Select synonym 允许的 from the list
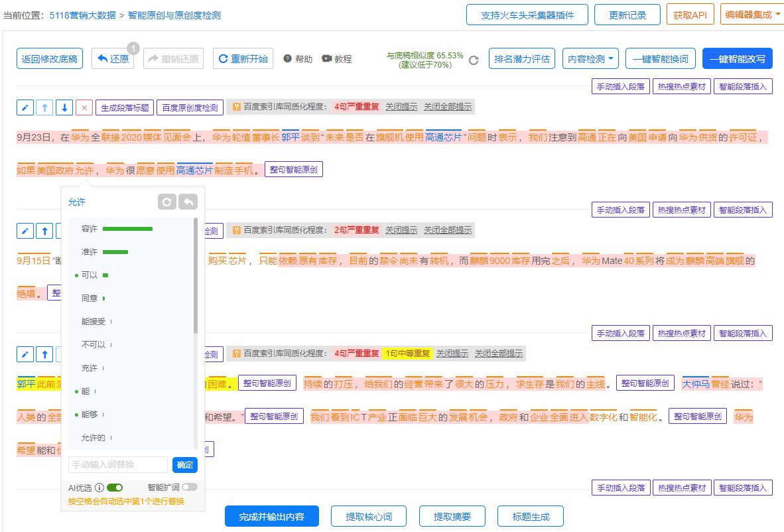The height and width of the screenshot is (532, 784). [x=94, y=438]
